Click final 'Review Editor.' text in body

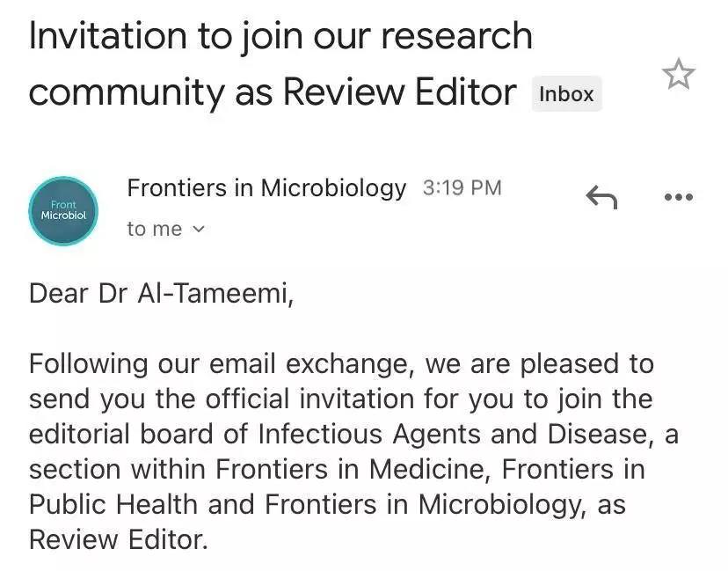pos(118,539)
